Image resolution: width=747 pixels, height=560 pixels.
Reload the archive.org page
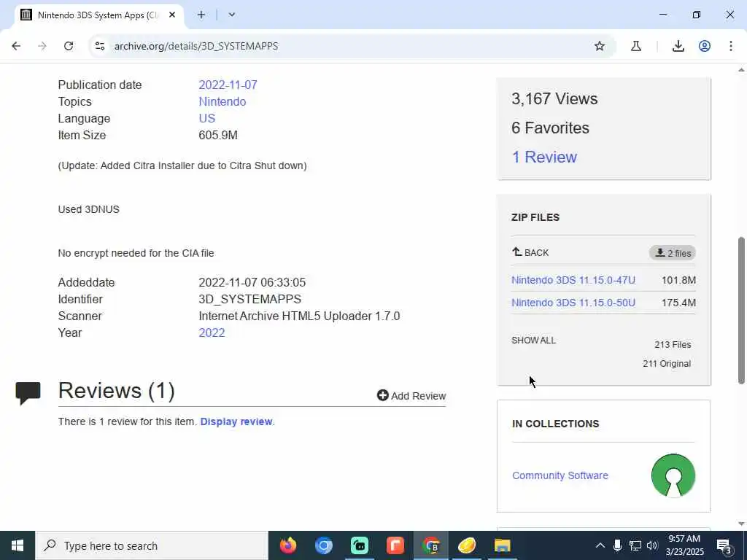coord(69,46)
